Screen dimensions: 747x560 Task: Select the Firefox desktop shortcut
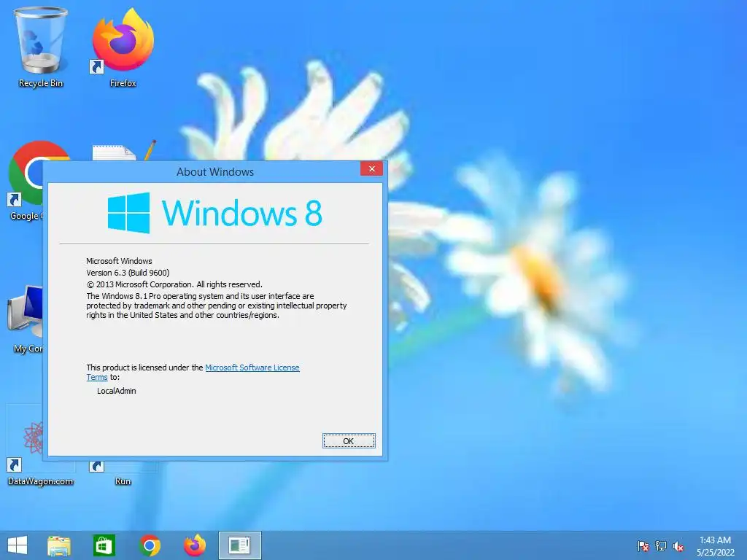[123, 47]
